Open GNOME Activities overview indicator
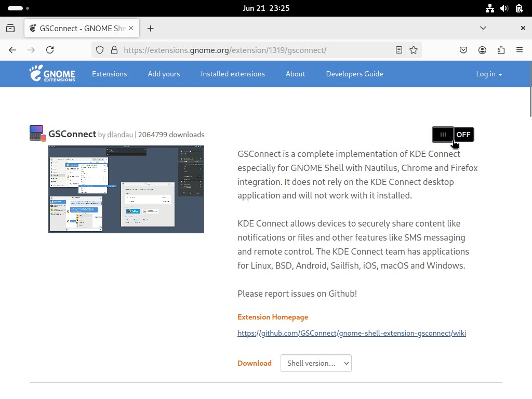Image resolution: width=532 pixels, height=399 pixels. [x=18, y=8]
